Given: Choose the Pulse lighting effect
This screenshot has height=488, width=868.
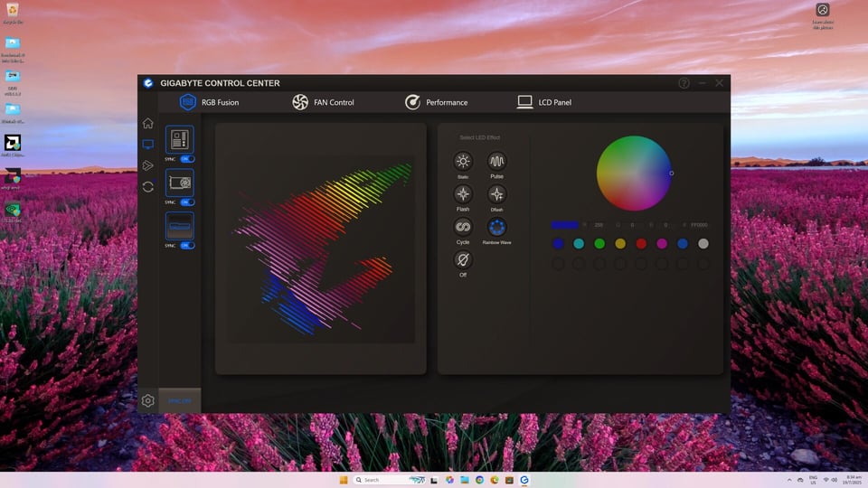Looking at the screenshot, I should pos(496,161).
